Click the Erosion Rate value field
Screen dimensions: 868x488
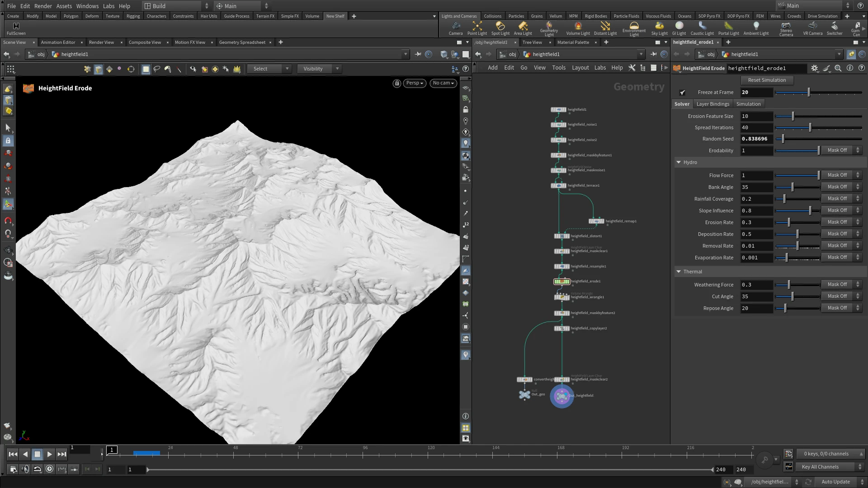(756, 222)
